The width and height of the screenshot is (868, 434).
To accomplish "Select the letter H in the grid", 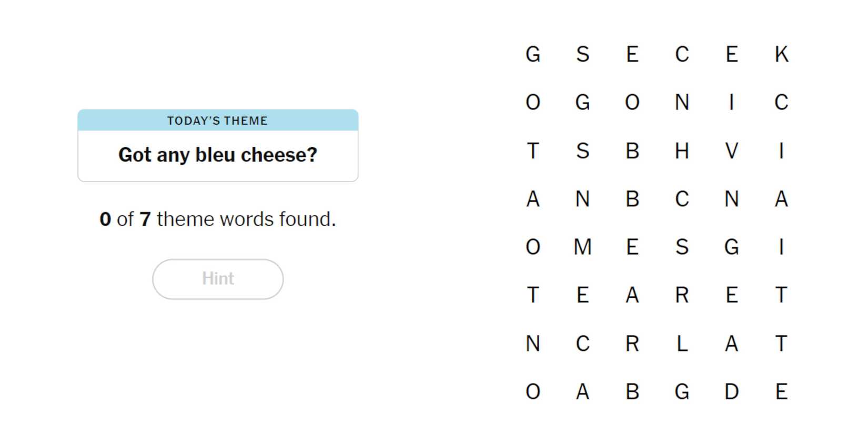I will [682, 151].
